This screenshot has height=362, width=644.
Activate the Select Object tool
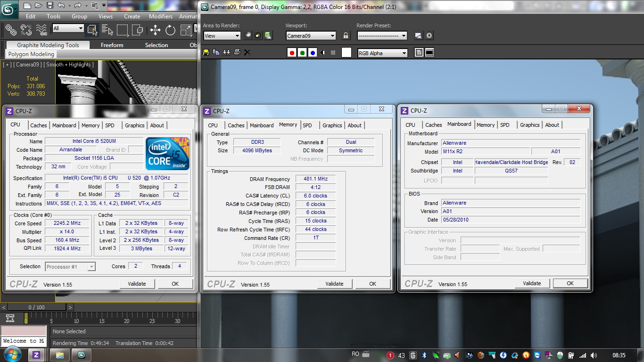(92, 30)
